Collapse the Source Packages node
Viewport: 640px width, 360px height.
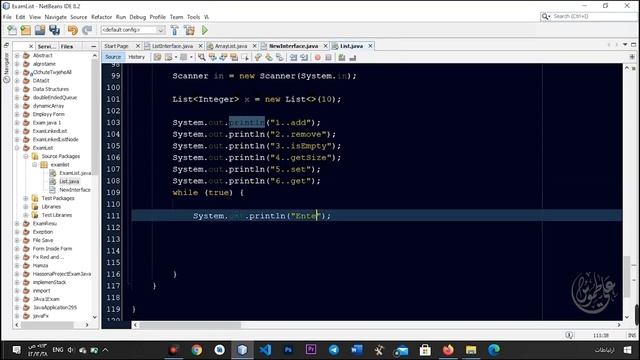click(26, 156)
